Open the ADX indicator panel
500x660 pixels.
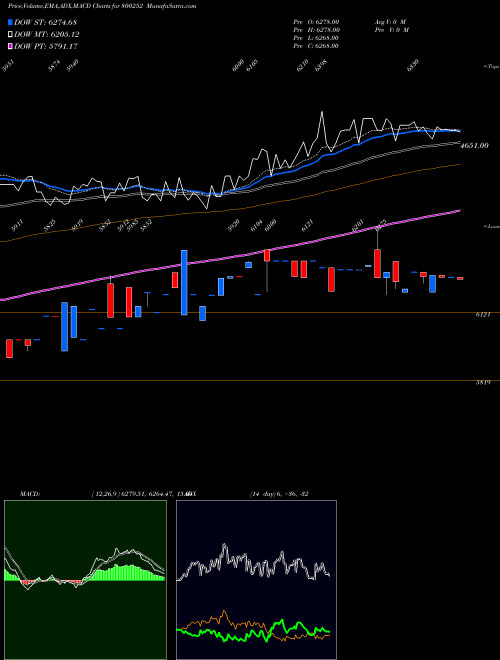(x=256, y=580)
